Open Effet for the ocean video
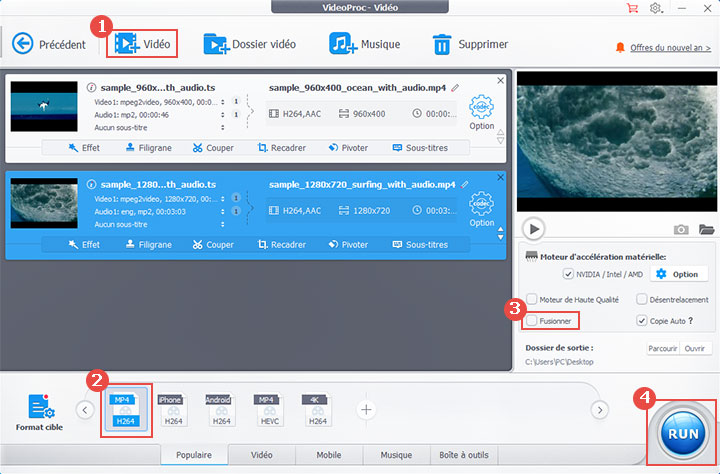 coord(84,148)
